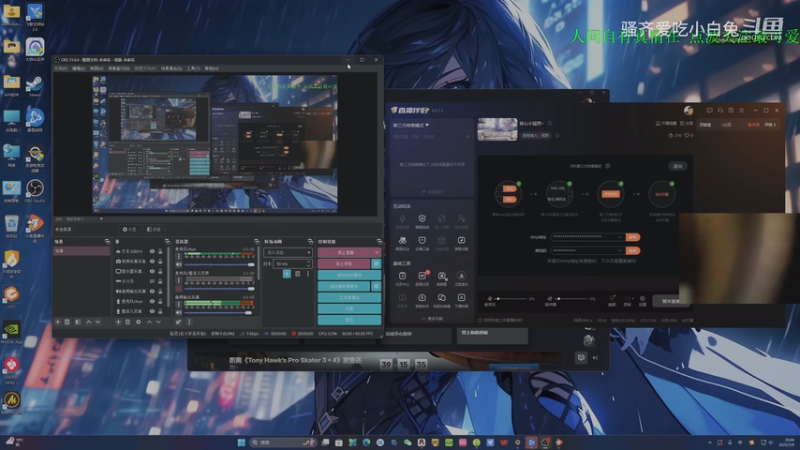Unmute the red muted mixer channel
Image resolution: width=800 pixels, height=450 pixels.
pos(179,288)
